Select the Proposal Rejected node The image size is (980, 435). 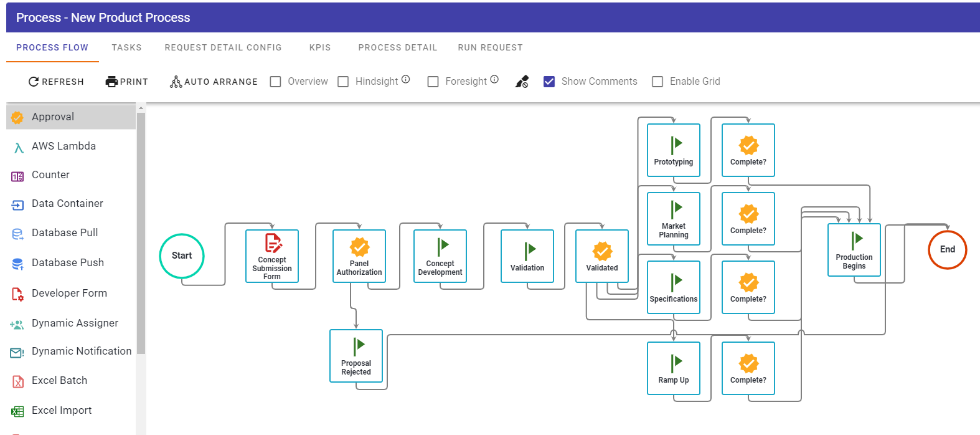(356, 356)
